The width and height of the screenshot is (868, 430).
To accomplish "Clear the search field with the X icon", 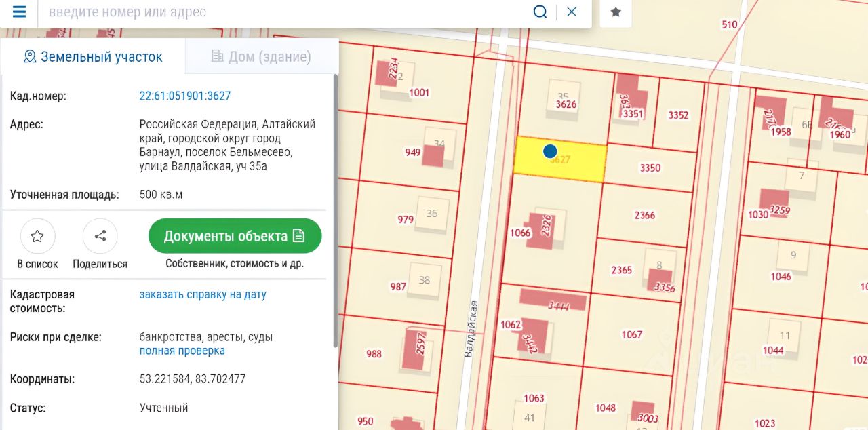I will (572, 12).
